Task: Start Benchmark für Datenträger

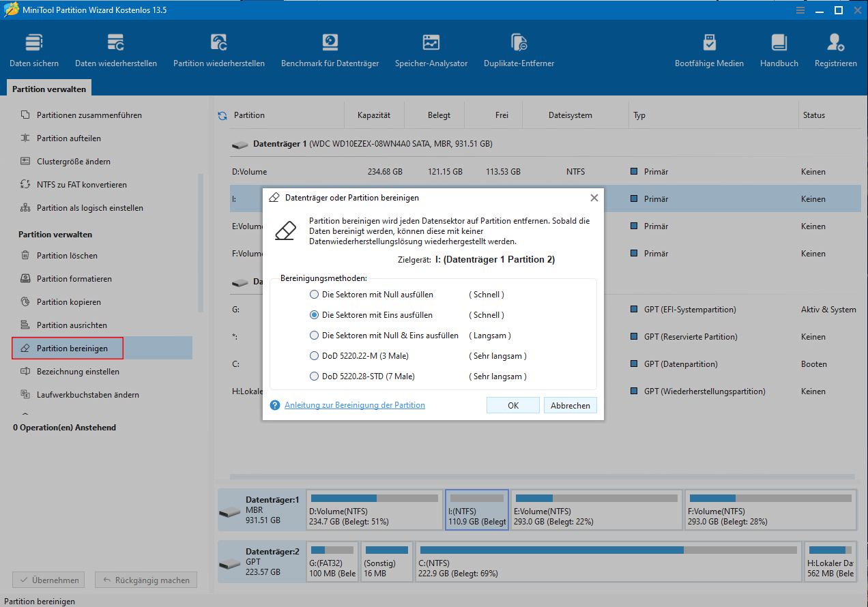Action: [x=330, y=48]
